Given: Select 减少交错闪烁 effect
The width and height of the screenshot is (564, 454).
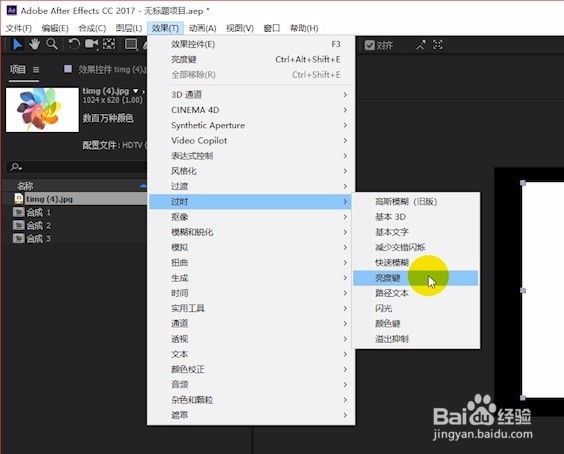Looking at the screenshot, I should [x=416, y=248].
